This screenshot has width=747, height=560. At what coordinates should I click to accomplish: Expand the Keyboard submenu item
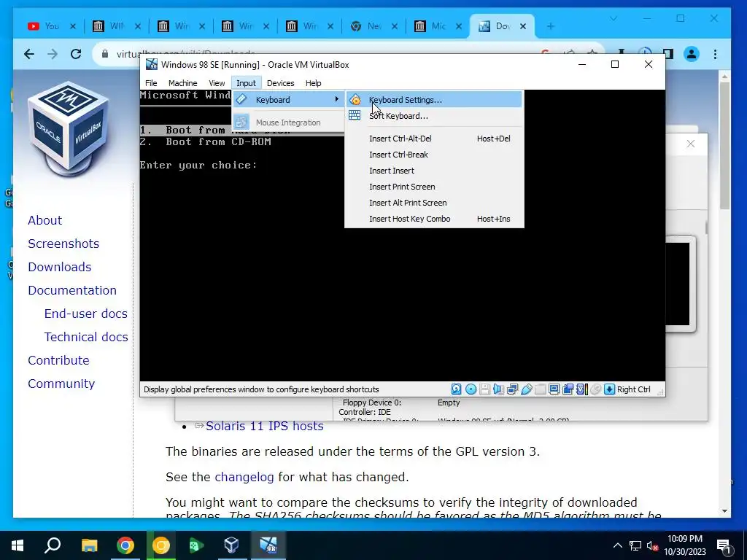click(287, 99)
